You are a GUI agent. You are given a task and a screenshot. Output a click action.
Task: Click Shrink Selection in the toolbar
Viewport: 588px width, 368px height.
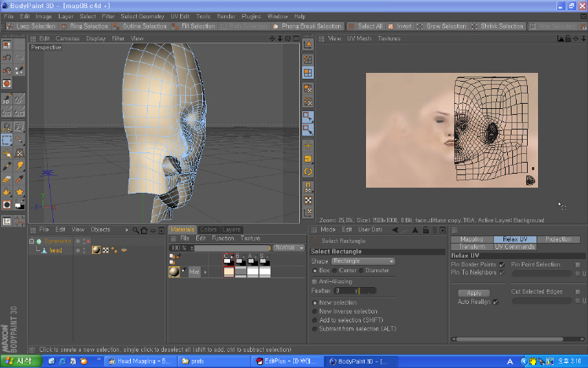pos(498,26)
